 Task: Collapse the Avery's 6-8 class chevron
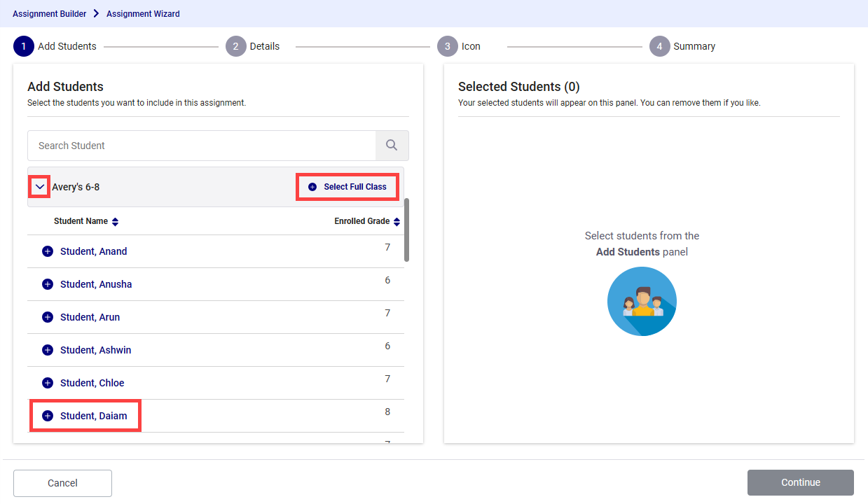click(x=40, y=187)
